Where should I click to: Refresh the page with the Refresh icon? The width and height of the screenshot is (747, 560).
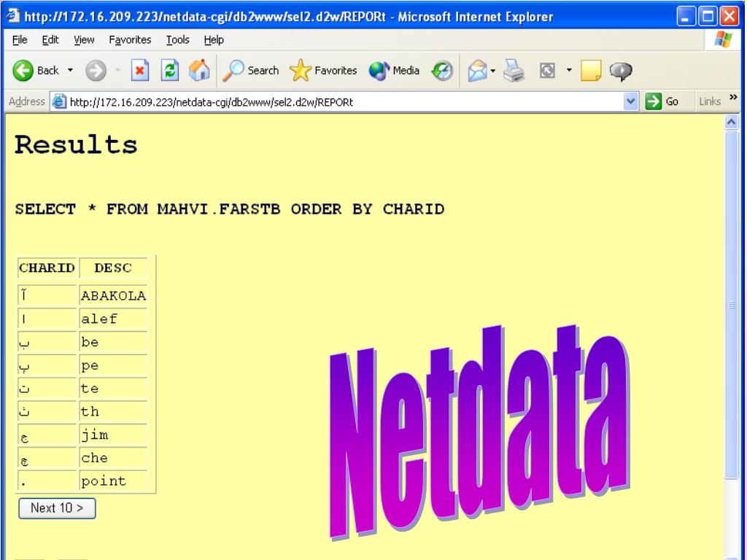[x=169, y=71]
